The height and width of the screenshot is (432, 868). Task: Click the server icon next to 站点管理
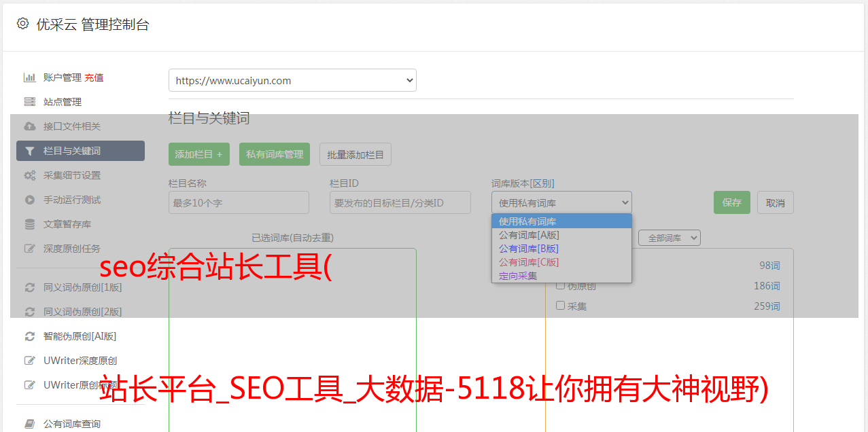point(30,102)
